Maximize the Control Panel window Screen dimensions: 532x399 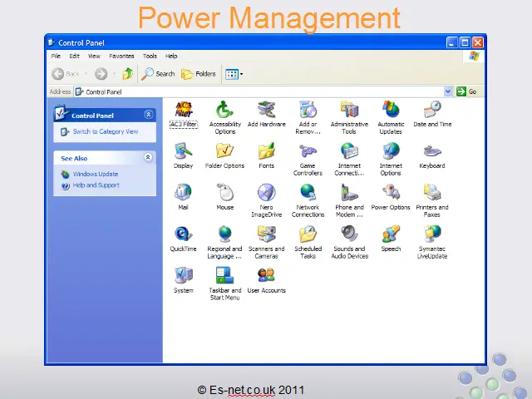[x=465, y=42]
